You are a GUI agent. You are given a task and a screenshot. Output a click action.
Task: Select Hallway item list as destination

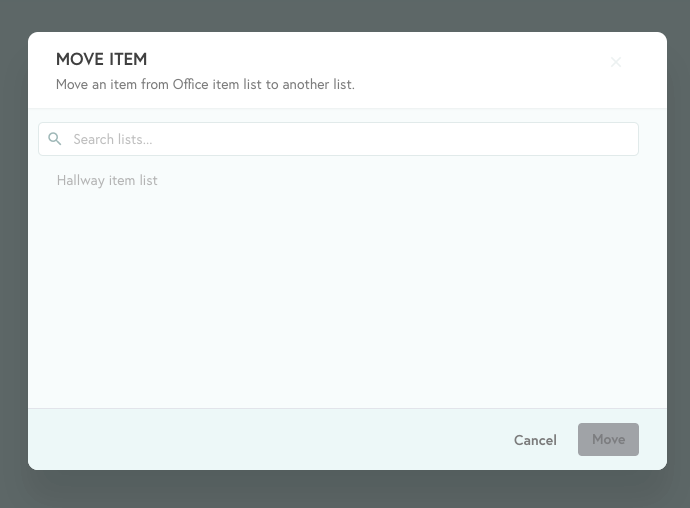[x=107, y=180]
